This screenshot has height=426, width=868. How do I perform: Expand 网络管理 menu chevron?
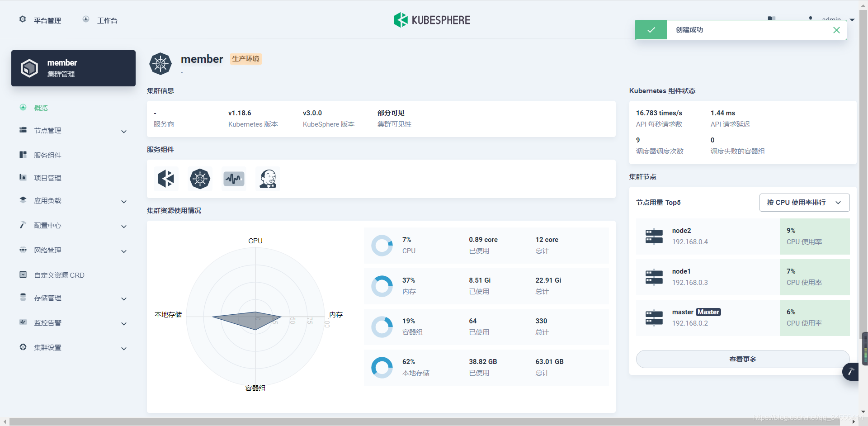(124, 251)
